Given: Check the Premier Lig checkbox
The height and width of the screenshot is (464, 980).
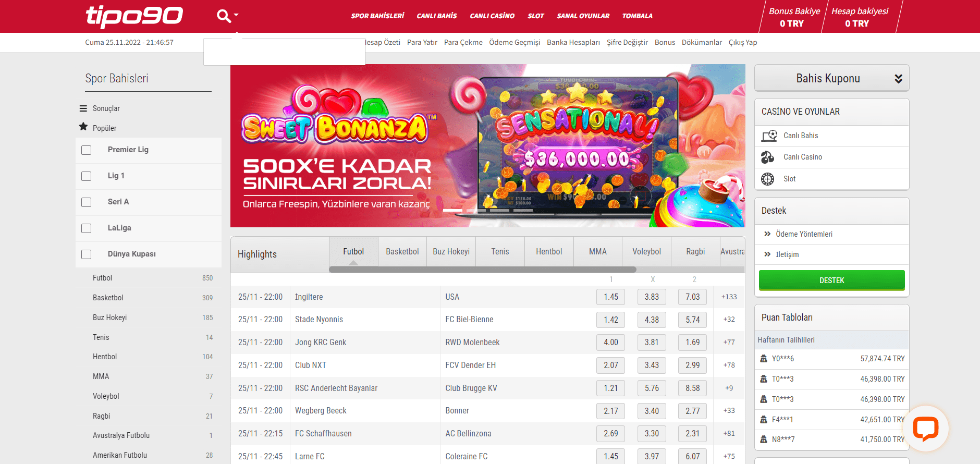Looking at the screenshot, I should click(x=87, y=150).
